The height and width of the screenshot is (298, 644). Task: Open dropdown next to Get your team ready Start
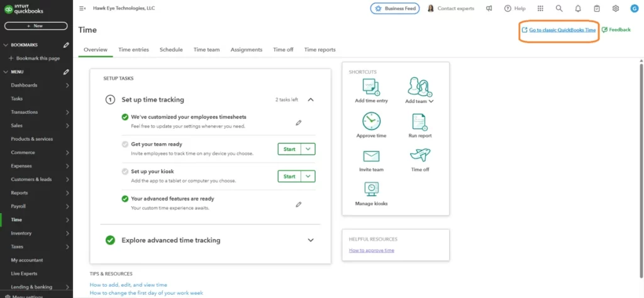click(308, 149)
